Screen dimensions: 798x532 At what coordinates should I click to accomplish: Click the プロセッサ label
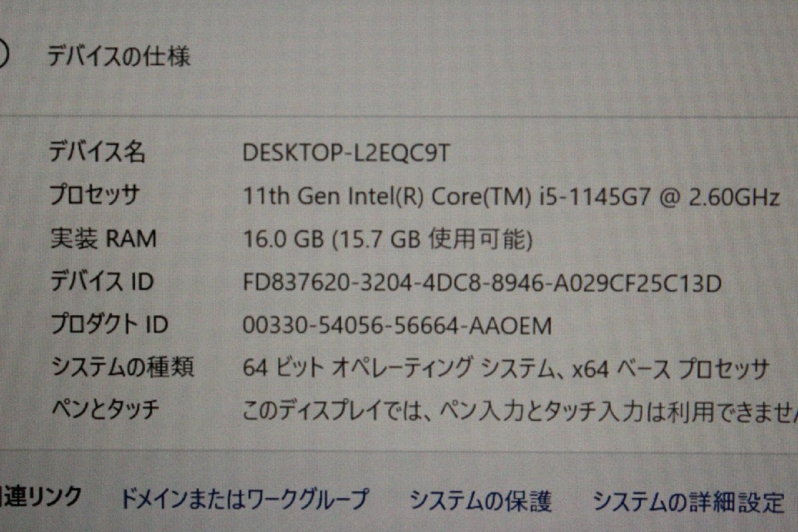click(x=95, y=196)
